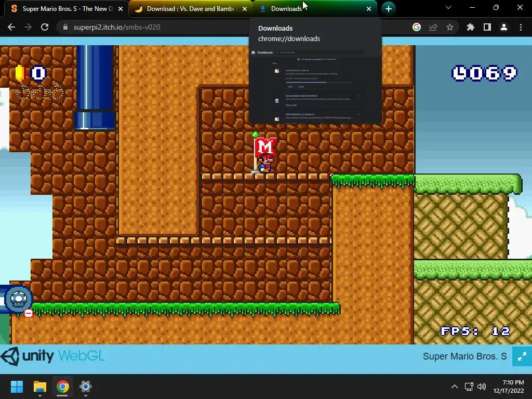Click the Unity WebGL logo
Viewport: 532px width, 399px height.
pyautogui.click(x=52, y=356)
